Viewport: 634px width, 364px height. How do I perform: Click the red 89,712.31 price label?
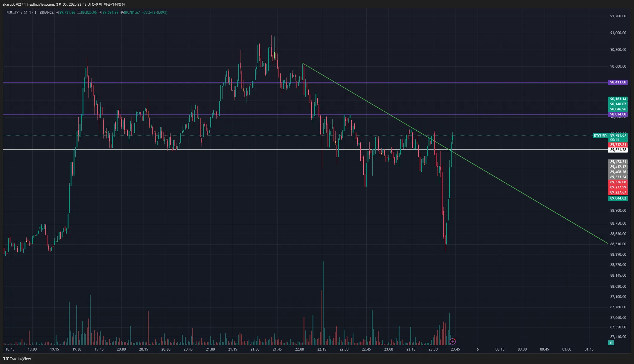pos(618,145)
